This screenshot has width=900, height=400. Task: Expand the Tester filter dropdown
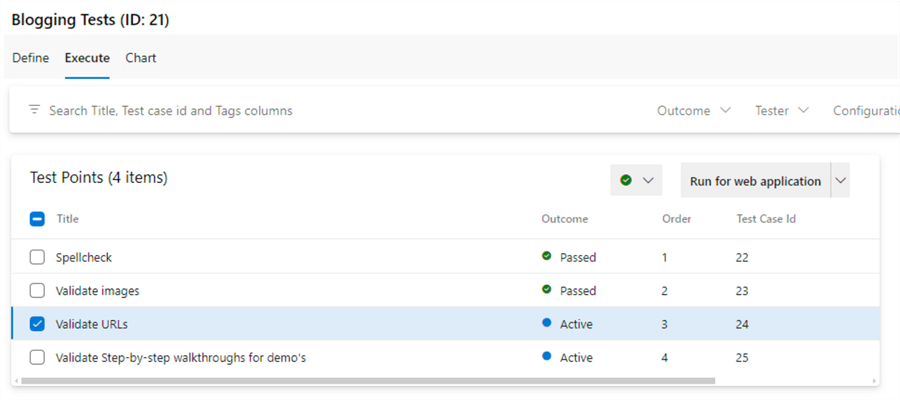click(x=781, y=110)
